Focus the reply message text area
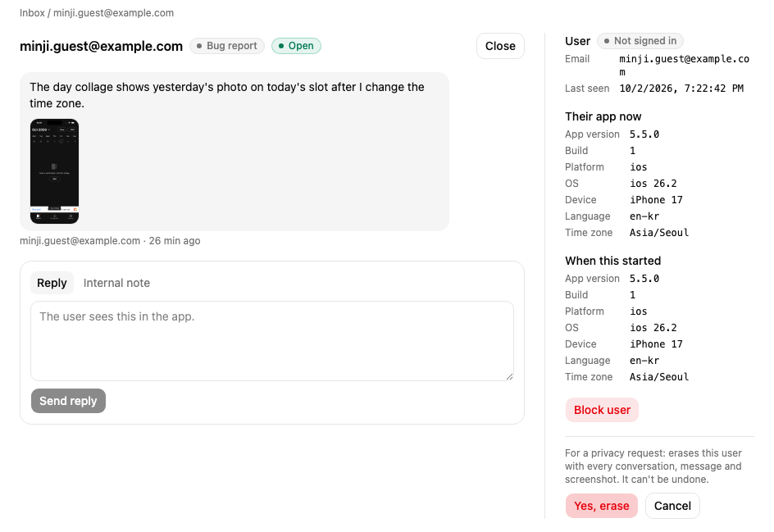The height and width of the screenshot is (532, 774). pos(272,341)
